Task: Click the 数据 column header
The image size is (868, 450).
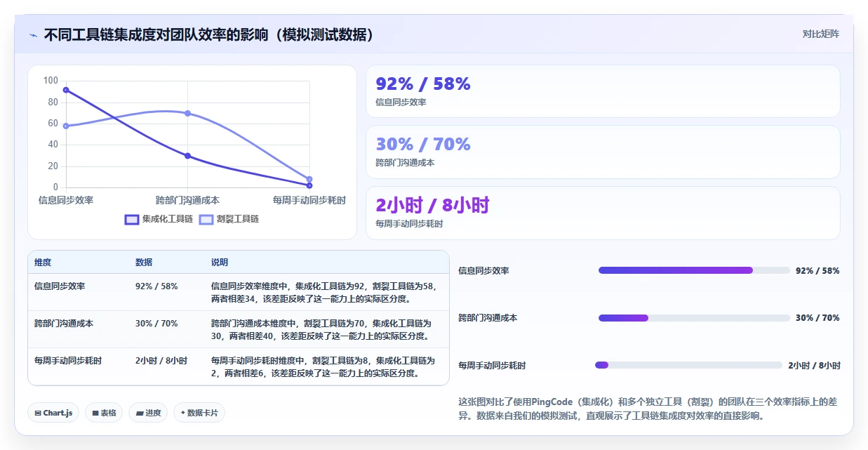Action: [x=144, y=263]
